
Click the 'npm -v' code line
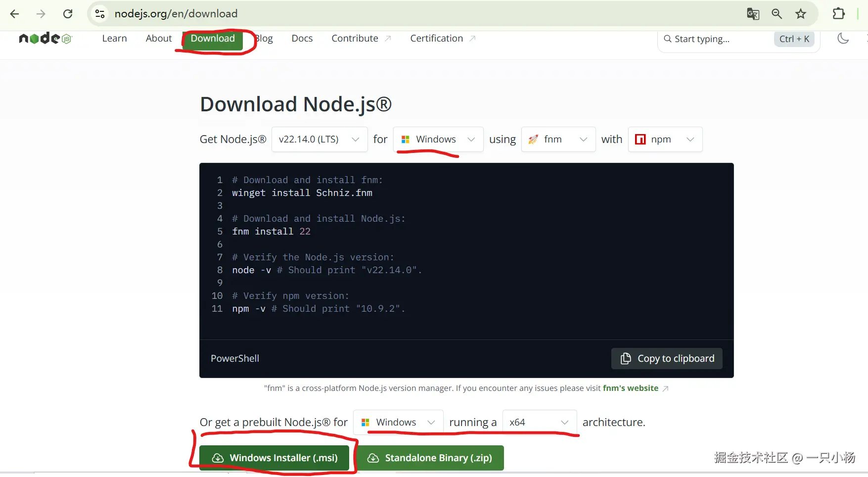coord(319,309)
